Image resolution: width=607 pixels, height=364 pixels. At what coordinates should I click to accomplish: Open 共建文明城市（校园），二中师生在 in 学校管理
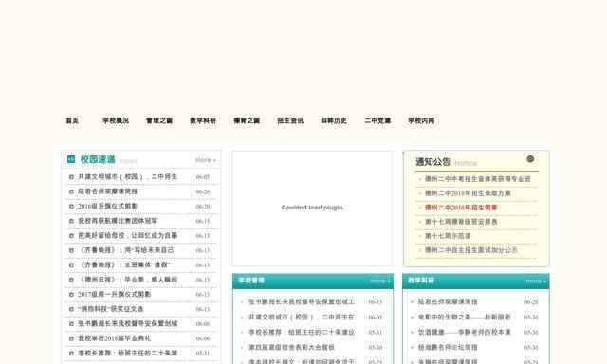(x=302, y=317)
